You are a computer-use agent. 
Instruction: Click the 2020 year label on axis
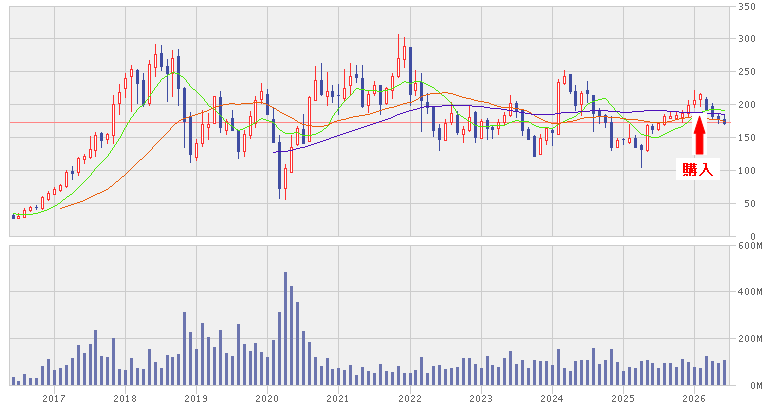coord(267,398)
